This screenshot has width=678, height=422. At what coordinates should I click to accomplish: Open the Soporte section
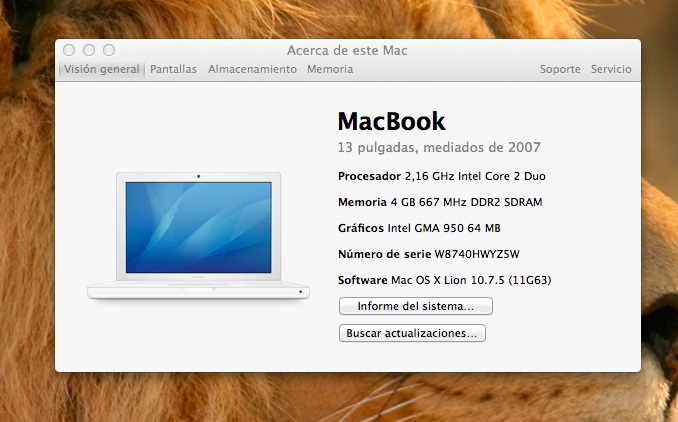(560, 69)
